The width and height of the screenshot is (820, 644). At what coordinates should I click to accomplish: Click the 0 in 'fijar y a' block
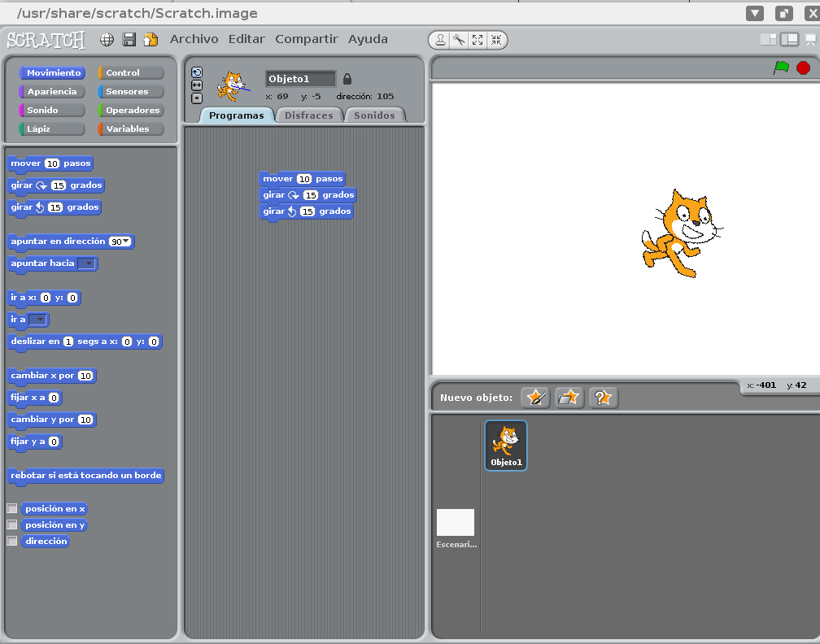tap(54, 442)
